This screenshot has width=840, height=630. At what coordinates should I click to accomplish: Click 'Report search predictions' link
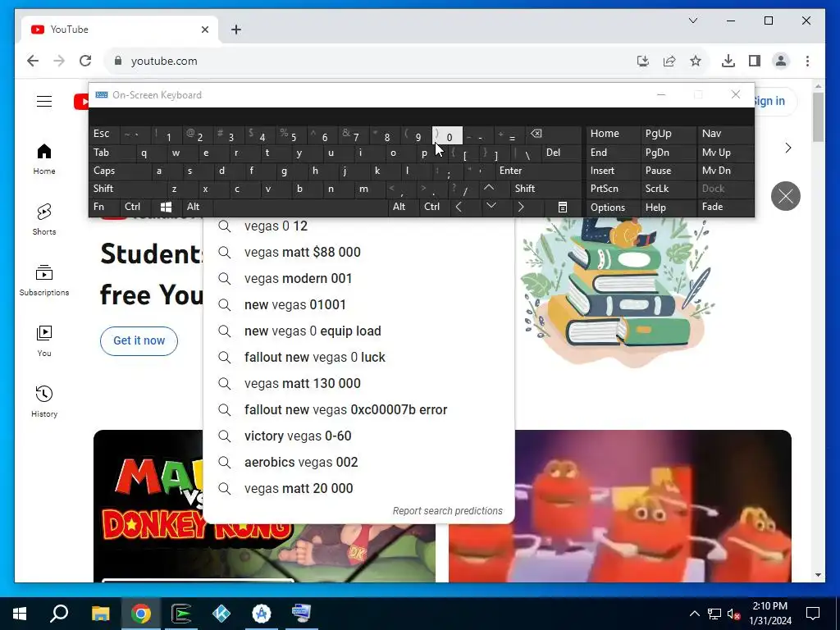point(447,511)
